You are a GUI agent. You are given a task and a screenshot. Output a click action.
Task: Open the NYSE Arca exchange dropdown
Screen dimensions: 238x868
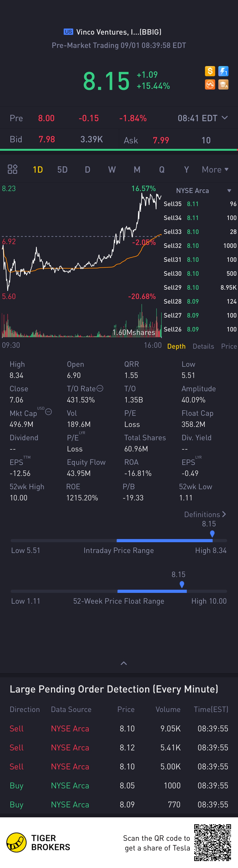tap(229, 191)
